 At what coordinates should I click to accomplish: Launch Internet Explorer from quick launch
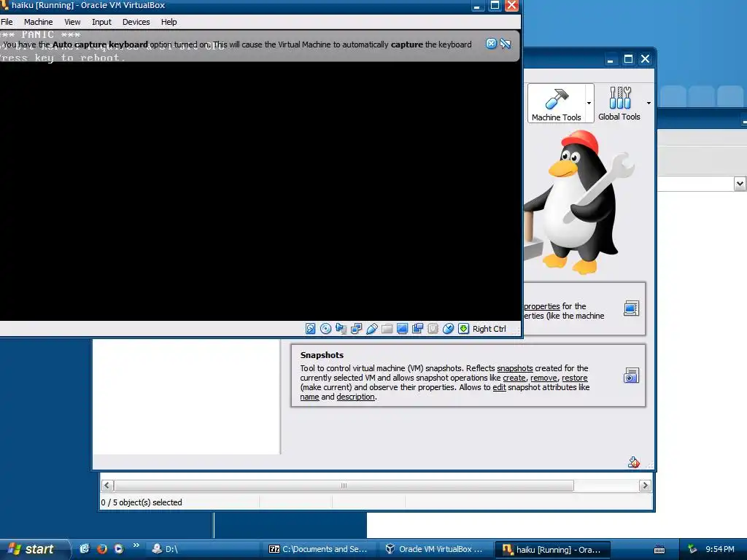[85, 548]
